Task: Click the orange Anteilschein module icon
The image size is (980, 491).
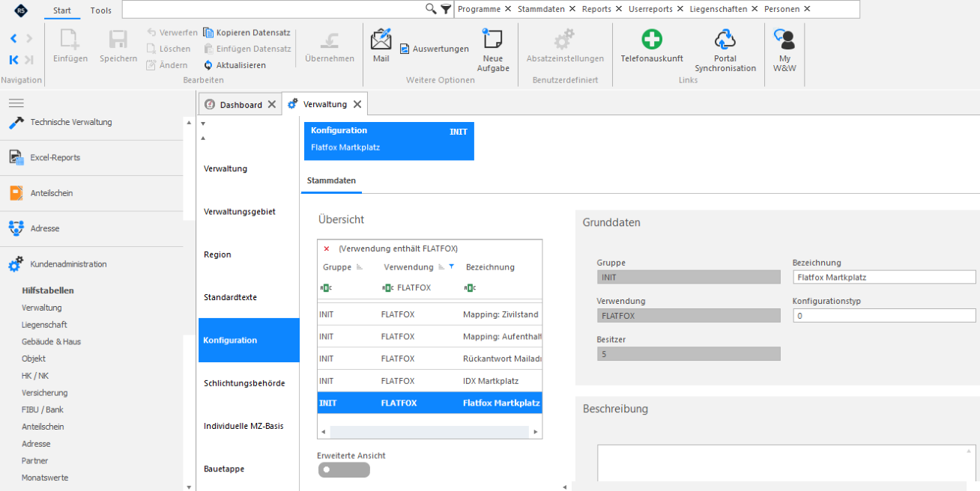Action: click(x=16, y=193)
